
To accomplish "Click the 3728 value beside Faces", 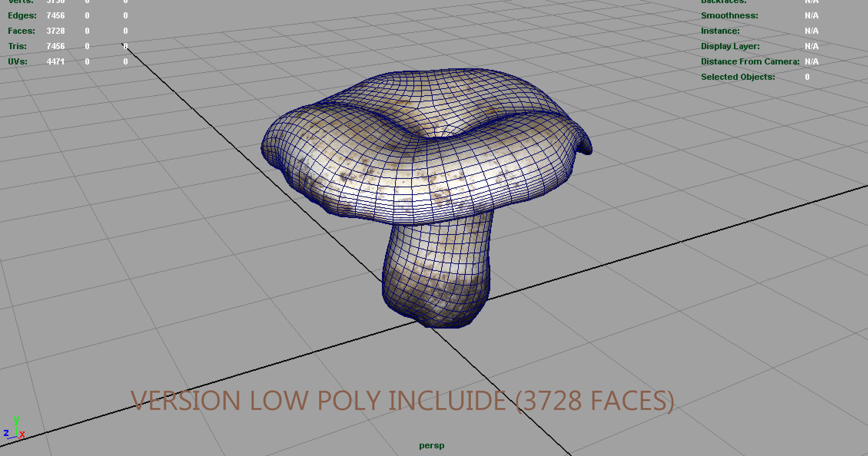I will coord(56,31).
